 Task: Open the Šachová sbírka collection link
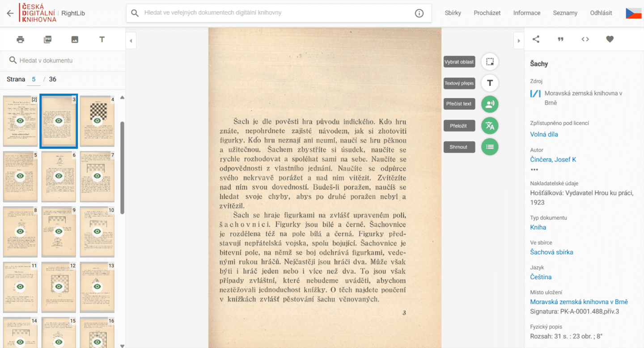[x=551, y=252]
